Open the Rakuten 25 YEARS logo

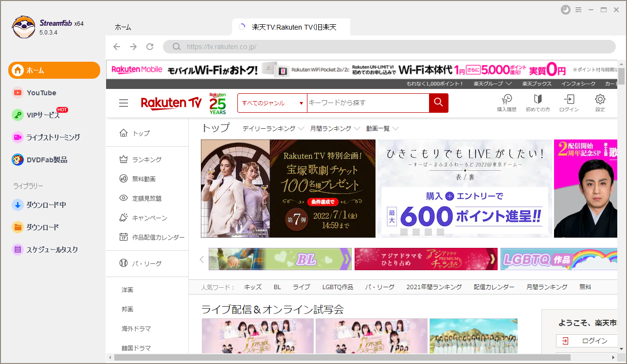[x=218, y=103]
